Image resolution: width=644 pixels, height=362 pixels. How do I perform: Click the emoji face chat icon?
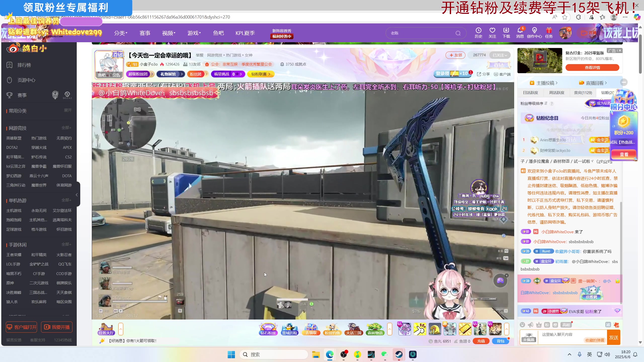tap(522, 325)
